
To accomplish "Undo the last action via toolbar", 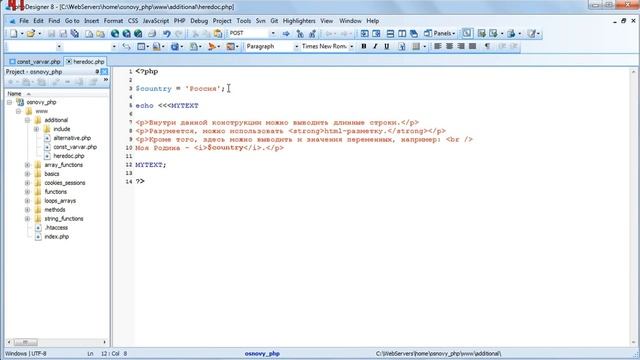I will point(167,33).
